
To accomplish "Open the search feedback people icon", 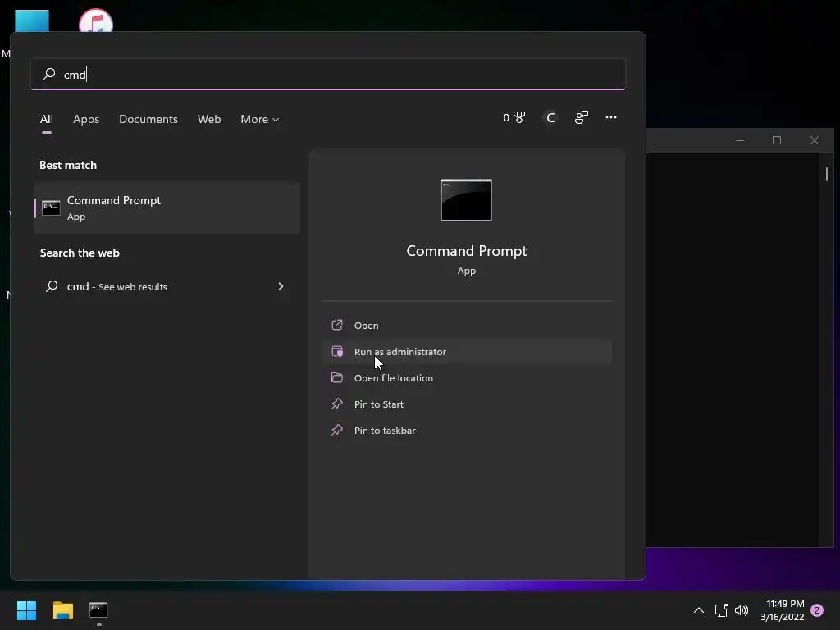I will 582,117.
